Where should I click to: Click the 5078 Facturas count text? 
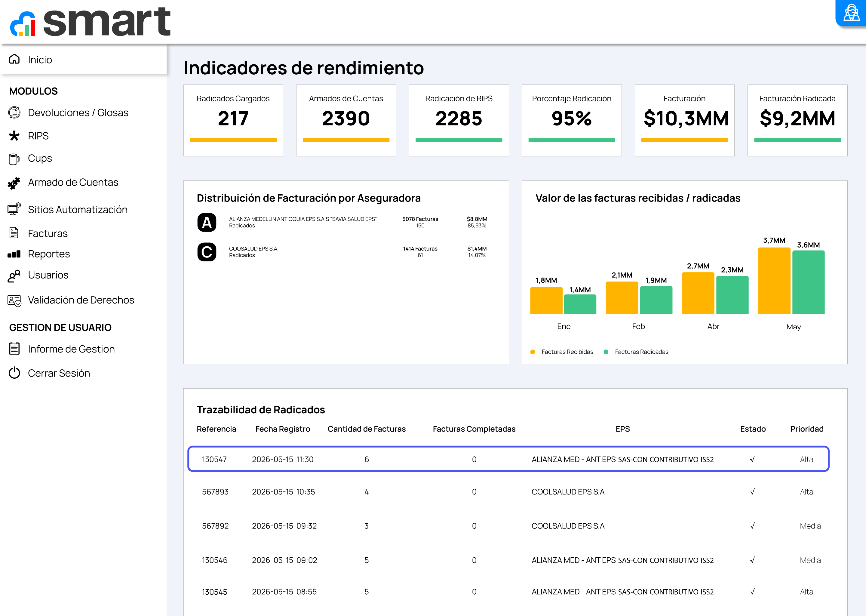420,219
